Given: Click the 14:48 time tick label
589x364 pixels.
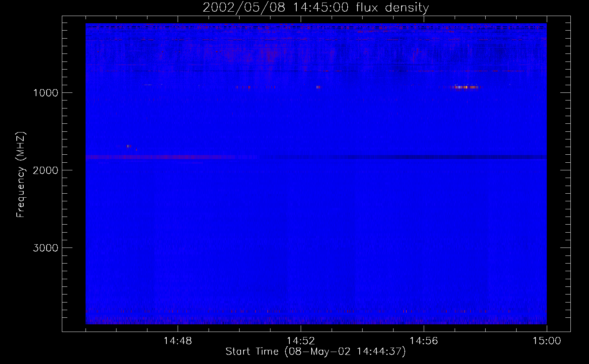Looking at the screenshot, I should pos(178,341).
